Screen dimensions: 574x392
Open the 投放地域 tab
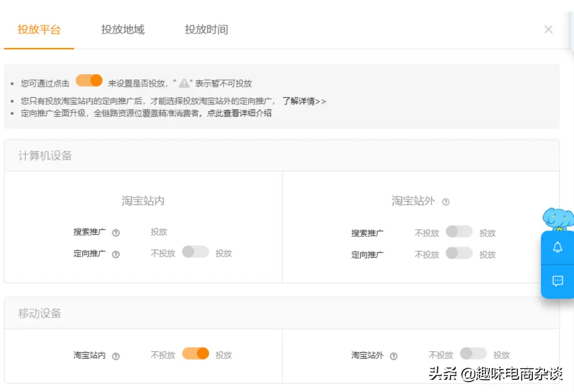(123, 30)
